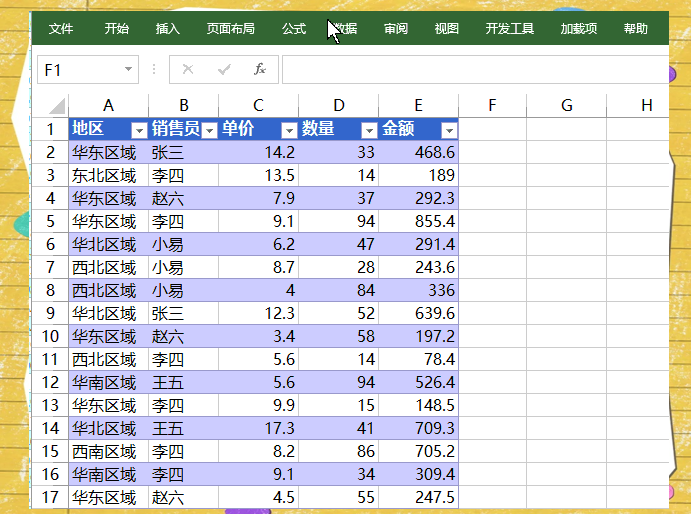Image resolution: width=691 pixels, height=514 pixels.
Task: Click cell with quantity 58
Action: pos(338,336)
